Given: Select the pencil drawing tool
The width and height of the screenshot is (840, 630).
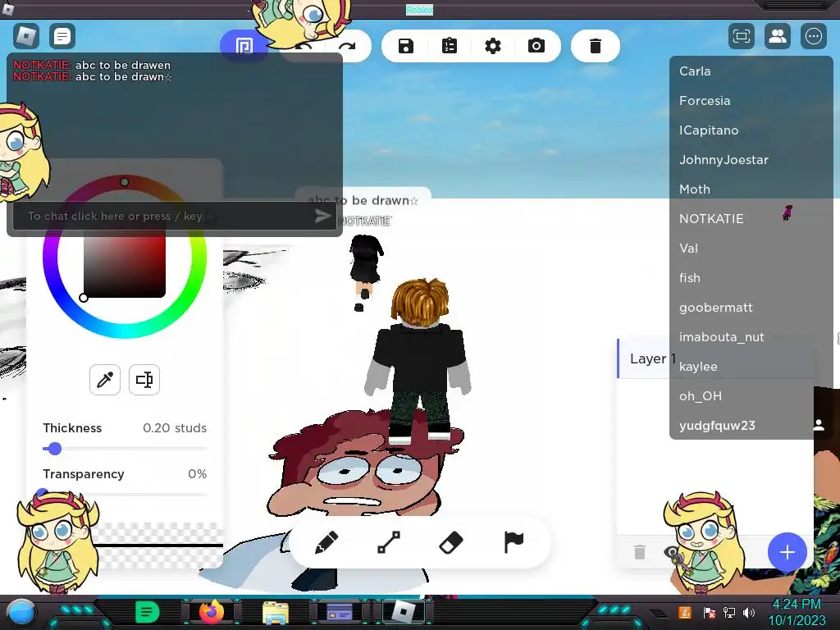Looking at the screenshot, I should coord(326,542).
